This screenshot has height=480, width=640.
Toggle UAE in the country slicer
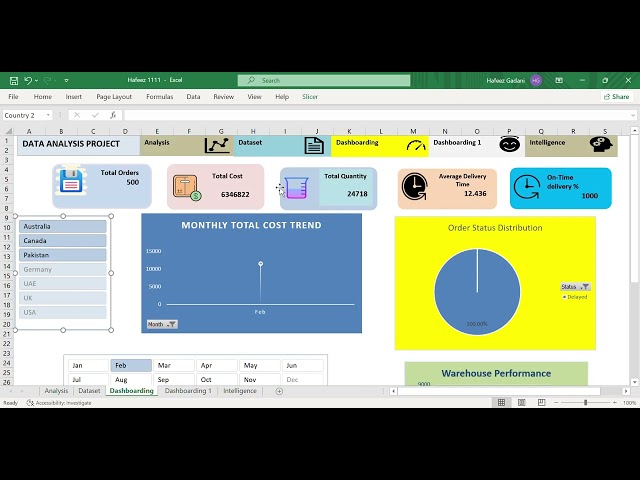[x=63, y=284]
